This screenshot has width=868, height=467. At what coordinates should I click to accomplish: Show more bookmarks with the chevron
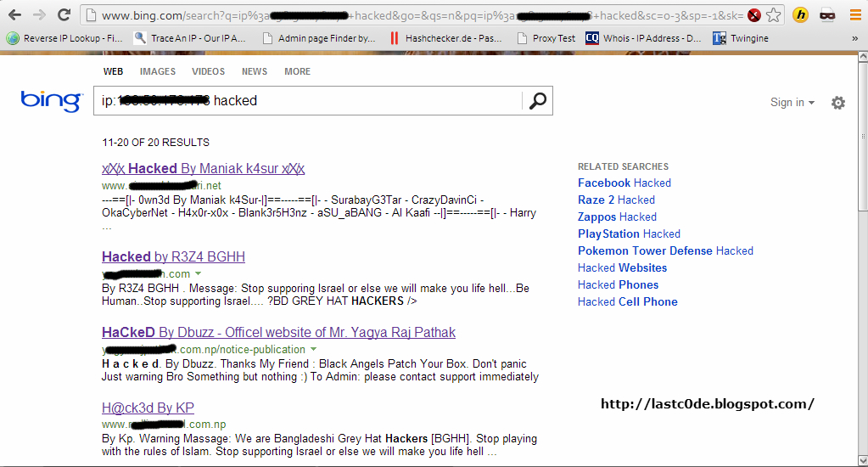[854, 38]
